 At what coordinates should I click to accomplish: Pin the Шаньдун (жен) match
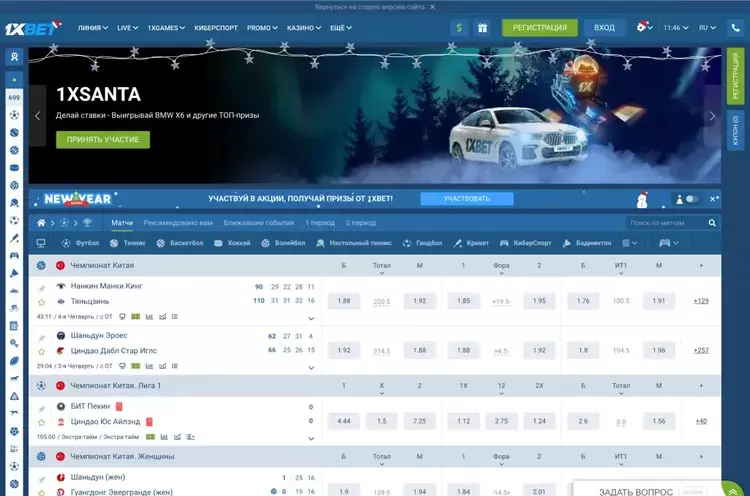pyautogui.click(x=42, y=479)
